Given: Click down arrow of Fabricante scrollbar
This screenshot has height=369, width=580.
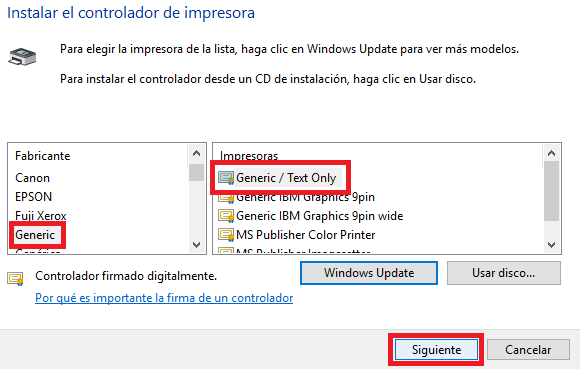Looking at the screenshot, I should point(196,245).
